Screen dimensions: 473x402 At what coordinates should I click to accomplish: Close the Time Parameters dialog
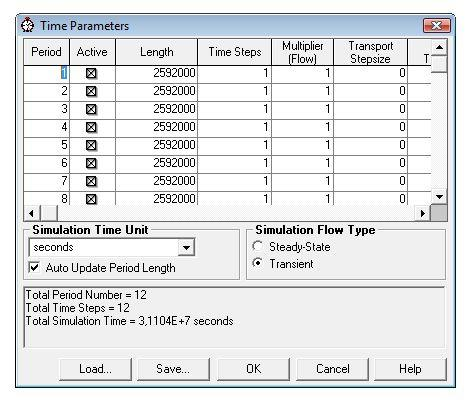point(437,25)
